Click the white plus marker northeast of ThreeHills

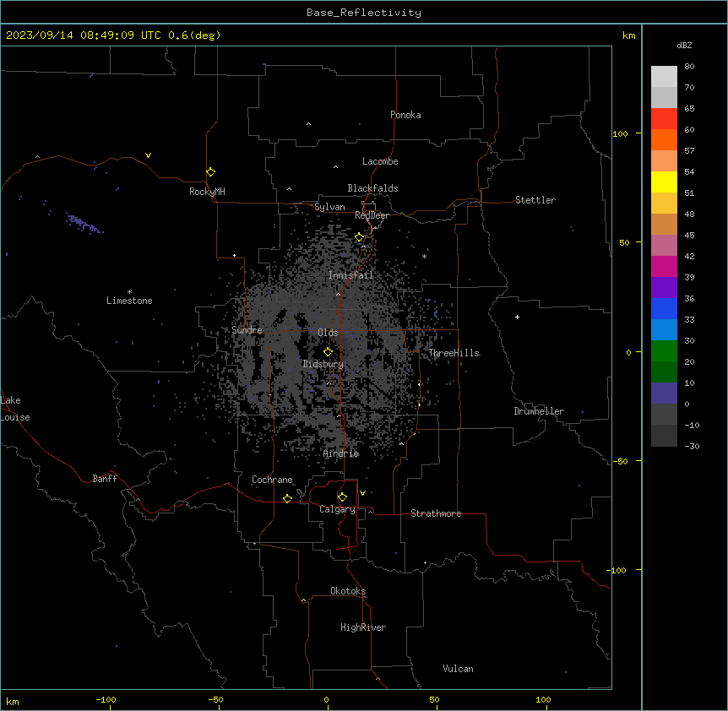tap(517, 317)
